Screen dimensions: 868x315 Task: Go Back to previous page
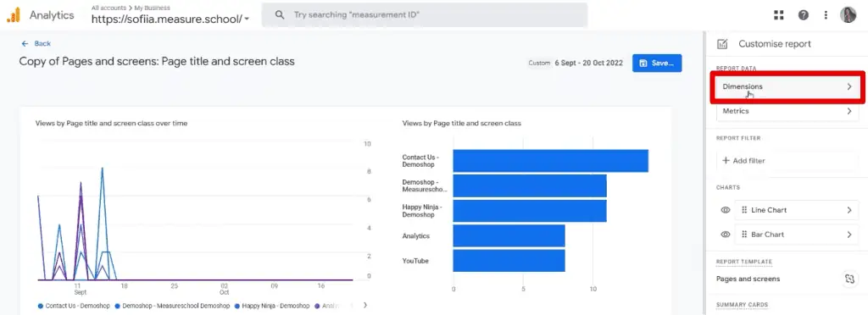[36, 44]
